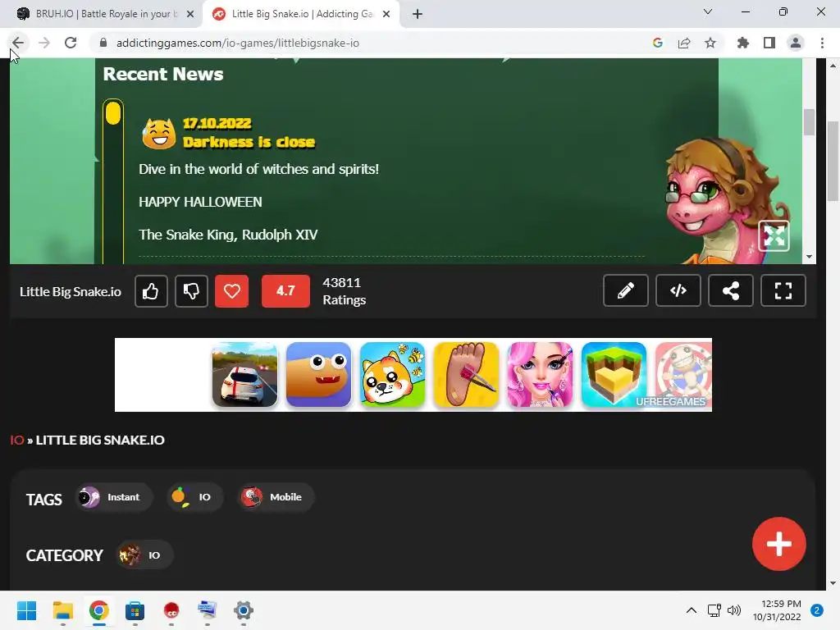Select the IO tag
Image resolution: width=840 pixels, height=630 pixels.
(x=194, y=497)
